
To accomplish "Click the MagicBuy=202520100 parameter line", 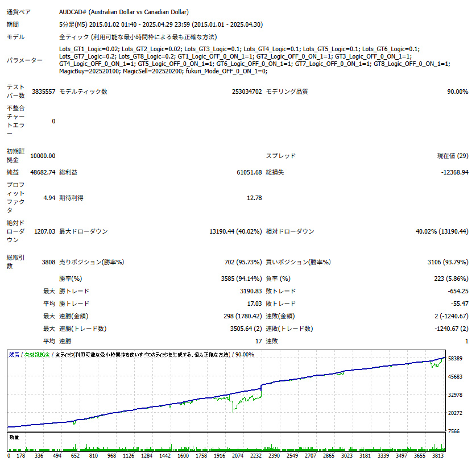I will point(163,71).
